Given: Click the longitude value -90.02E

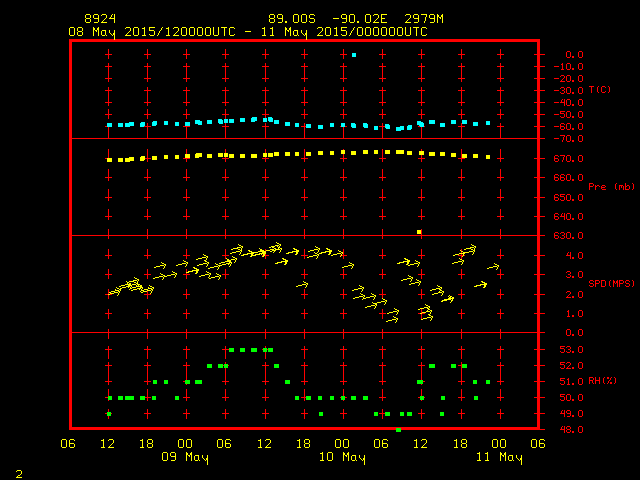Looking at the screenshot, I should click(369, 19).
